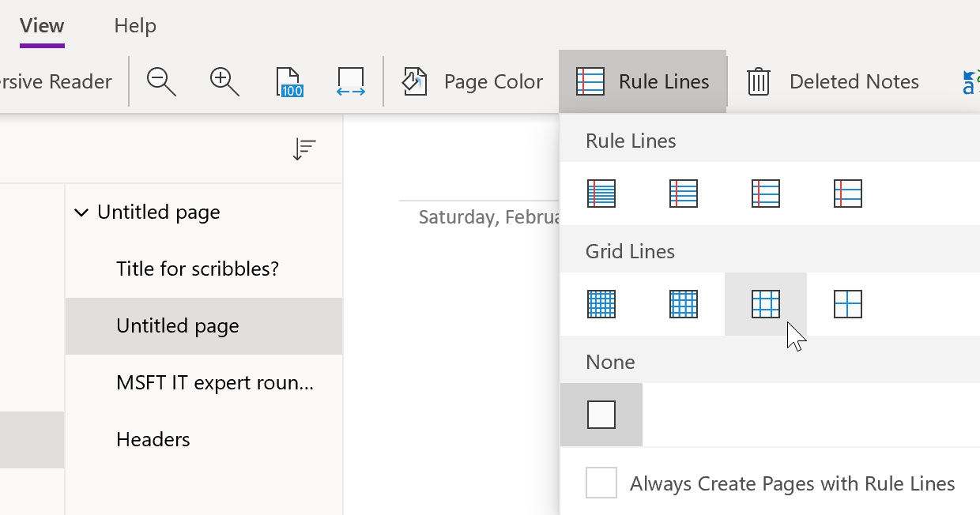This screenshot has width=980, height=515.
Task: Select the smallest grid lines style
Action: 601,304
